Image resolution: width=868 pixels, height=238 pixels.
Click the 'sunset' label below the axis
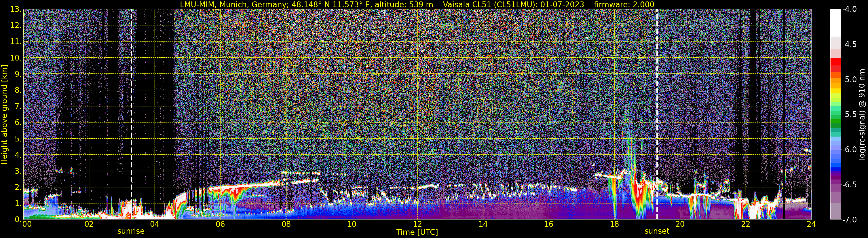click(x=657, y=231)
